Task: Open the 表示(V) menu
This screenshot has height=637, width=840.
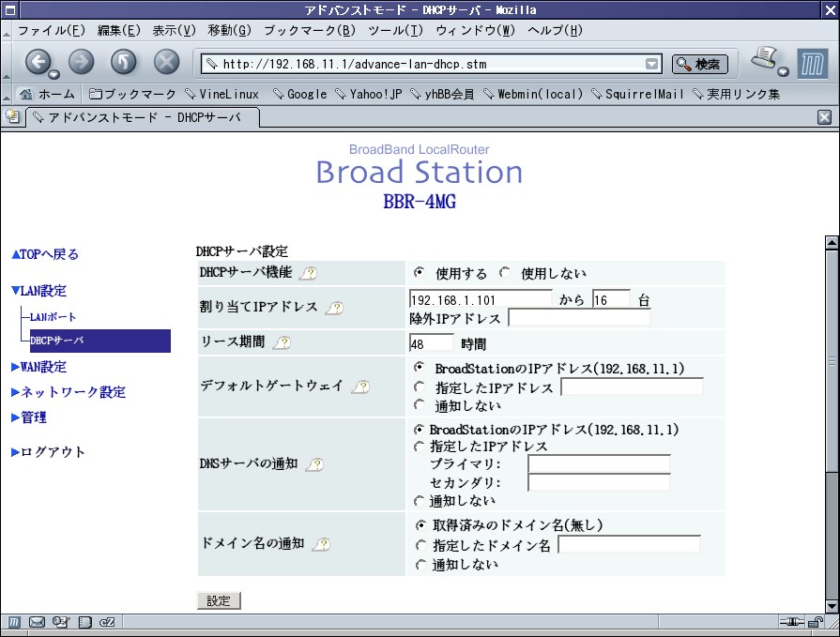Action: (175, 31)
